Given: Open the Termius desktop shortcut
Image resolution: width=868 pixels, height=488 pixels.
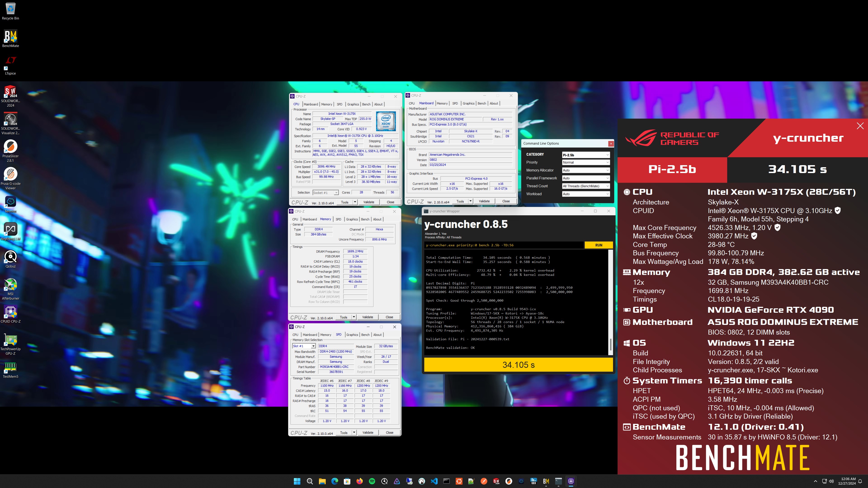Looking at the screenshot, I should point(10,204).
